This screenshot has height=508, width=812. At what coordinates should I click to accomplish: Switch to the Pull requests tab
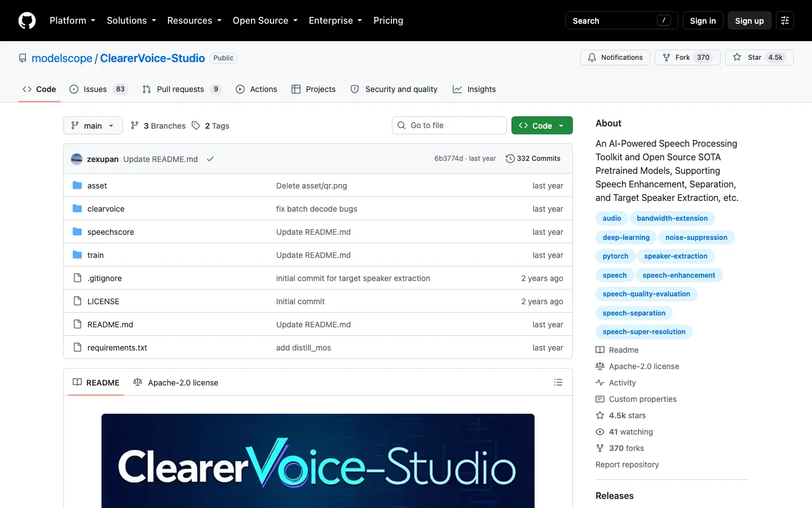182,89
